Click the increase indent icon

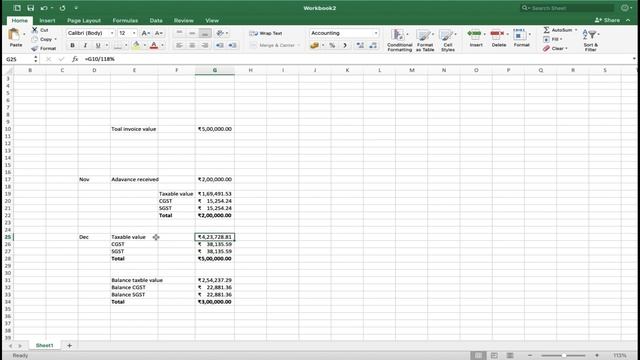click(233, 45)
